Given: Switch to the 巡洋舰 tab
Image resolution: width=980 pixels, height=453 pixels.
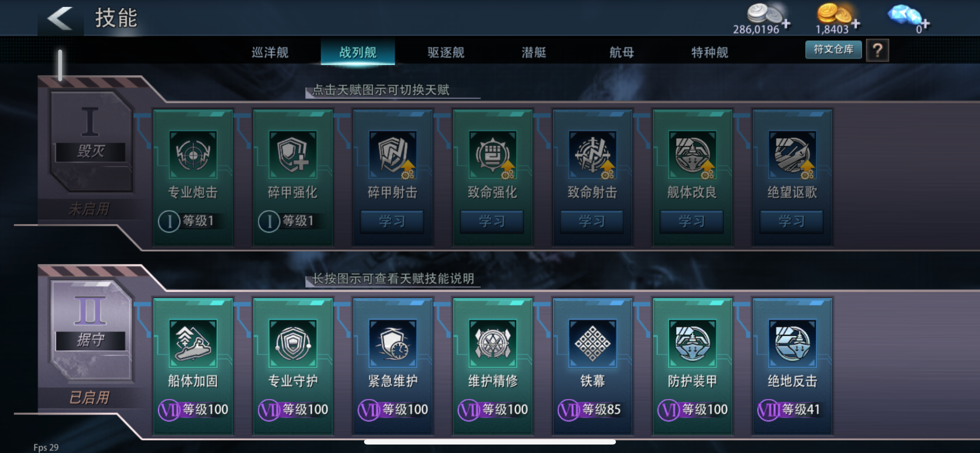Looking at the screenshot, I should 270,52.
